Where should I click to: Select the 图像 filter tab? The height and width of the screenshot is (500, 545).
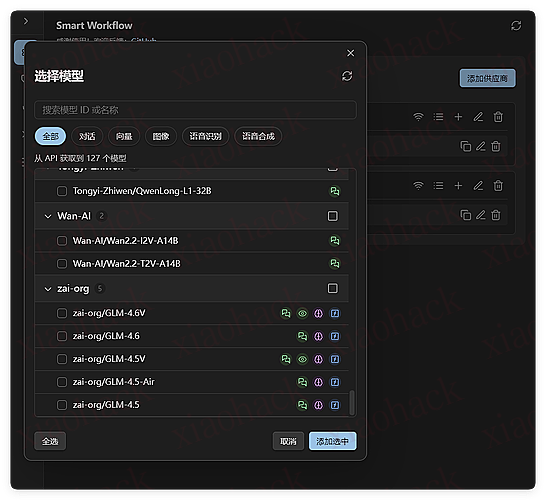pyautogui.click(x=161, y=136)
